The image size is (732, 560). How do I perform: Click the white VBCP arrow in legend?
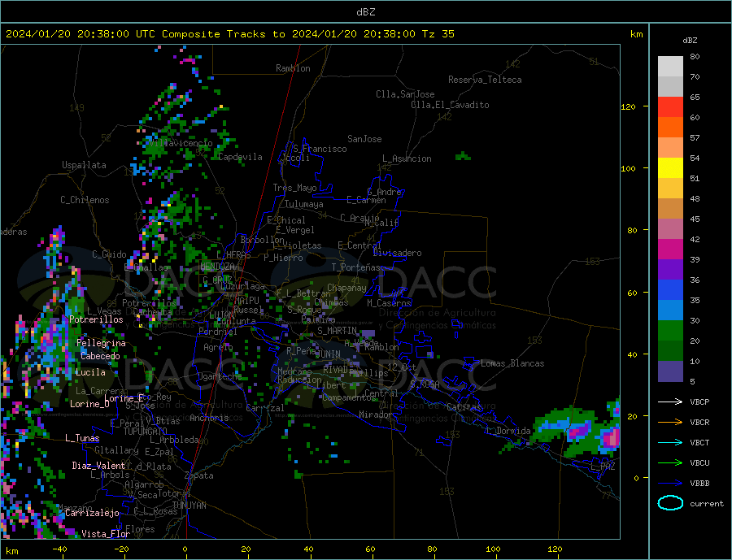(x=670, y=402)
